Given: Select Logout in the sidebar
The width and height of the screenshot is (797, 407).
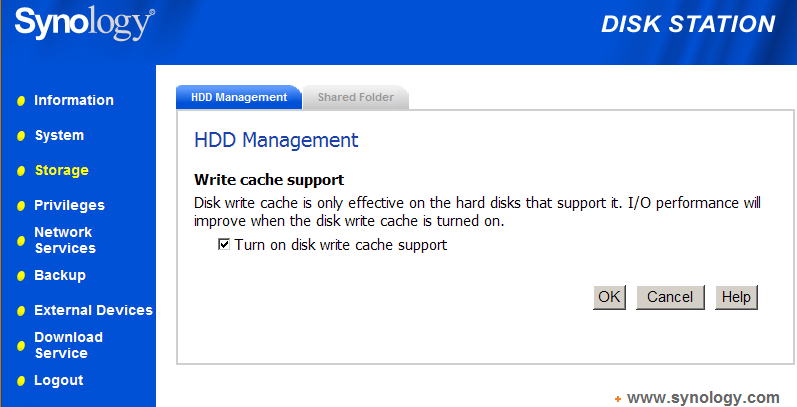Looking at the screenshot, I should [x=58, y=380].
